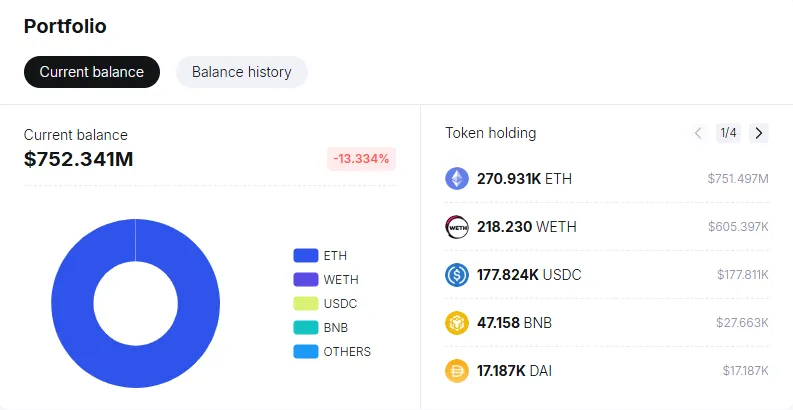
Task: Click the ETH legend color swatch
Action: [305, 255]
